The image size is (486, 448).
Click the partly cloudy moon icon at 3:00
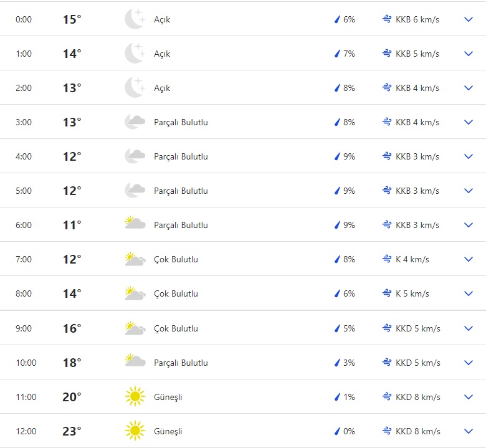pyautogui.click(x=135, y=122)
